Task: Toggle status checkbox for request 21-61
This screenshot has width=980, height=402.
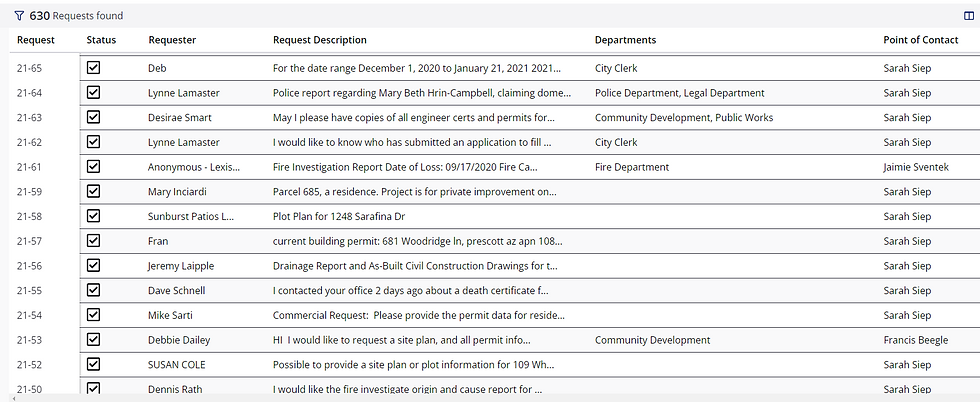Action: [93, 166]
